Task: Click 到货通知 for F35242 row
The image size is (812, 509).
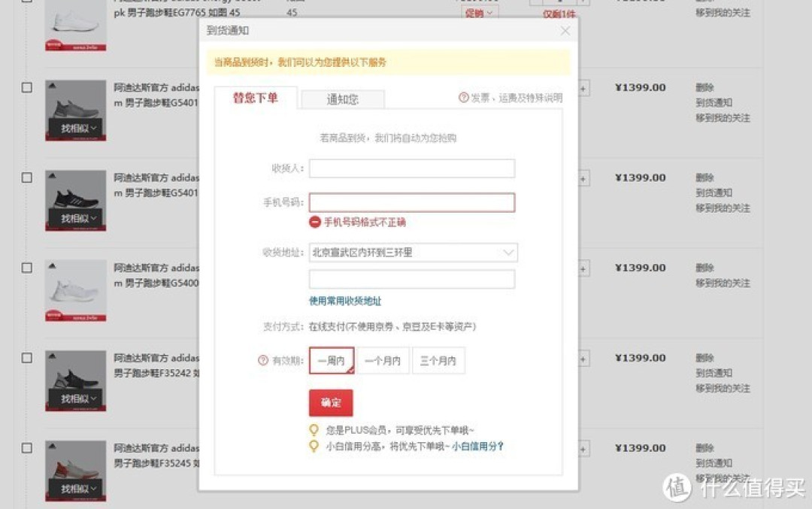Action: pyautogui.click(x=714, y=373)
